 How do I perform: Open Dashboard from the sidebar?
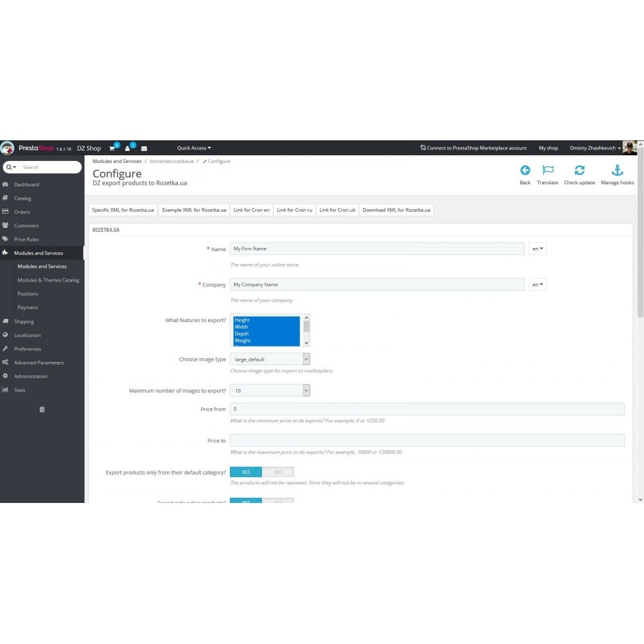[x=26, y=184]
